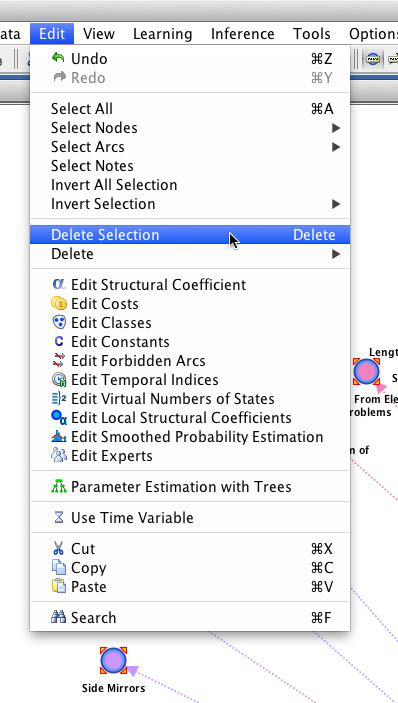The image size is (398, 703).
Task: Choose Edit Smoothed Probability Estimation
Action: pyautogui.click(x=190, y=437)
